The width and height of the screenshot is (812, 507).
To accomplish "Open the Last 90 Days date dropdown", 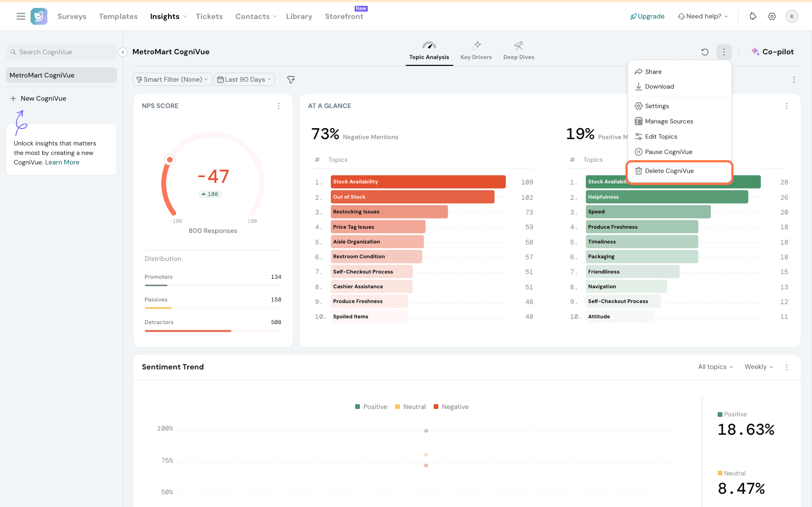I will coord(244,80).
